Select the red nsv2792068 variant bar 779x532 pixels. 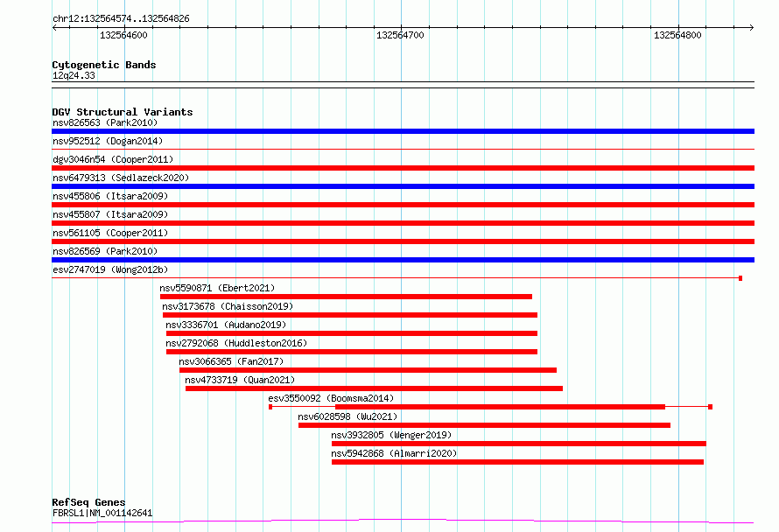pyautogui.click(x=352, y=352)
